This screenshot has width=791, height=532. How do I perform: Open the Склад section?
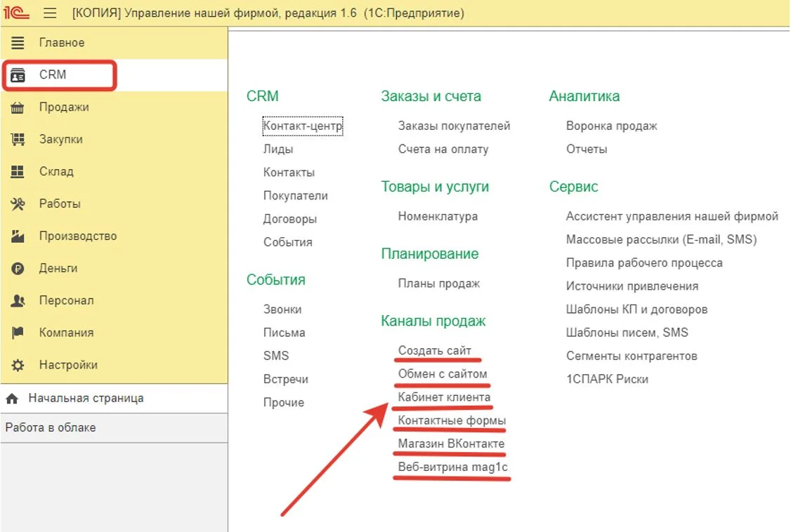coord(114,172)
